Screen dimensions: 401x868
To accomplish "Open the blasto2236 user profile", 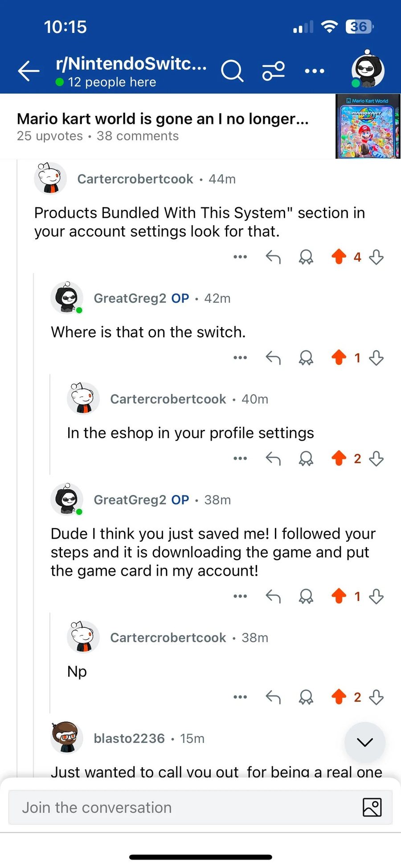I will (129, 738).
